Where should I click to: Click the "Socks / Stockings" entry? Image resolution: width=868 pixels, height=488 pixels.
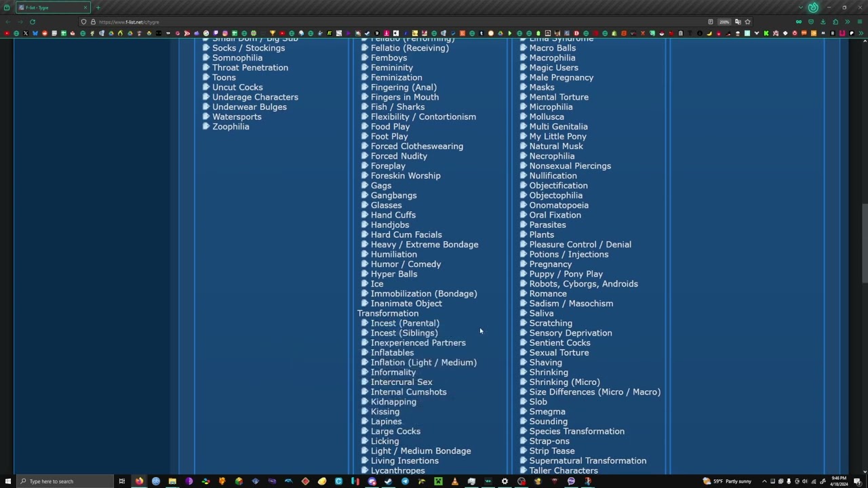(x=248, y=48)
